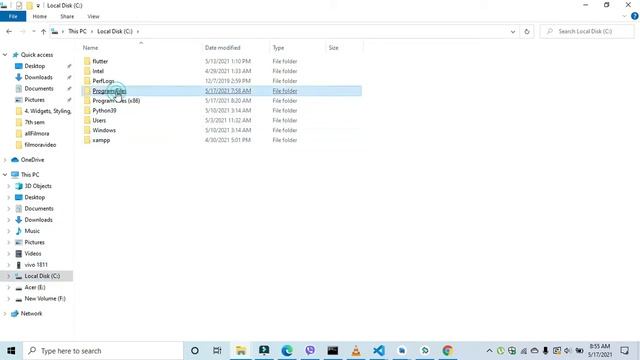
Task: Open Viber from the taskbar
Action: (310, 351)
